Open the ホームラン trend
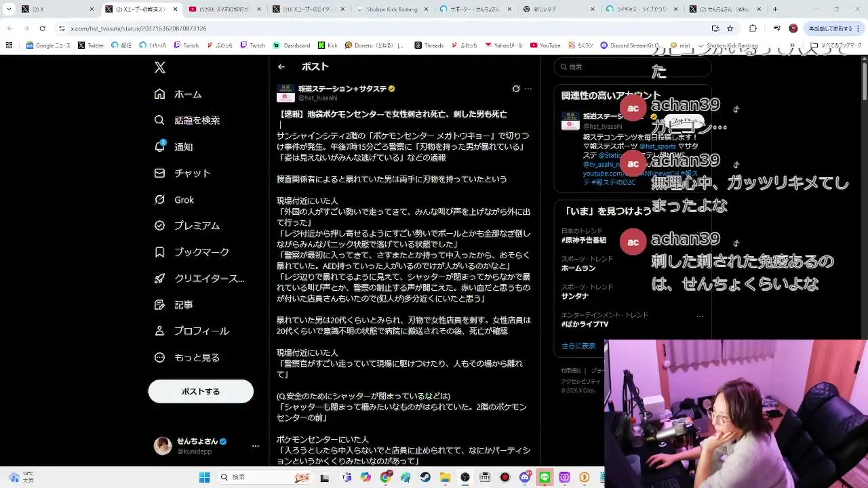Screen dimensions: 868x488 (578, 268)
